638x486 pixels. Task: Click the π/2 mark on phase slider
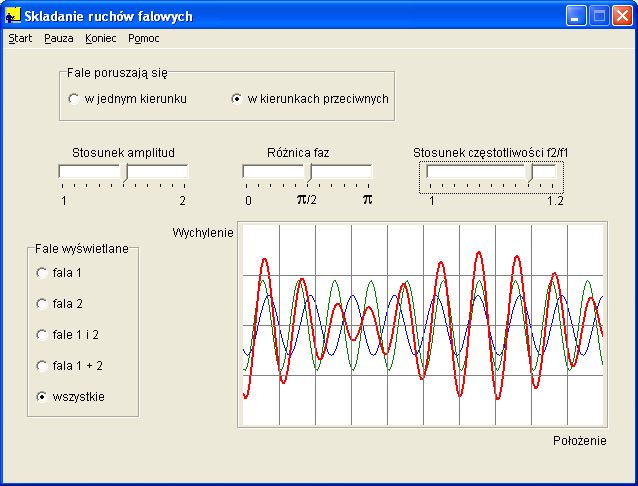[307, 199]
